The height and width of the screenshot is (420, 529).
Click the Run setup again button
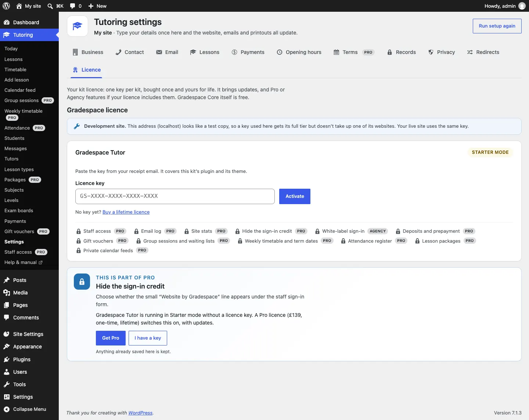(x=497, y=26)
